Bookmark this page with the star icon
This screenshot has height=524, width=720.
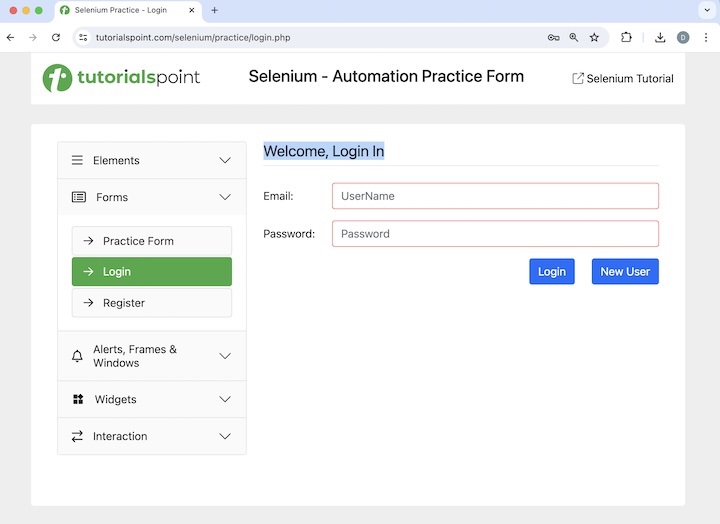coord(594,37)
